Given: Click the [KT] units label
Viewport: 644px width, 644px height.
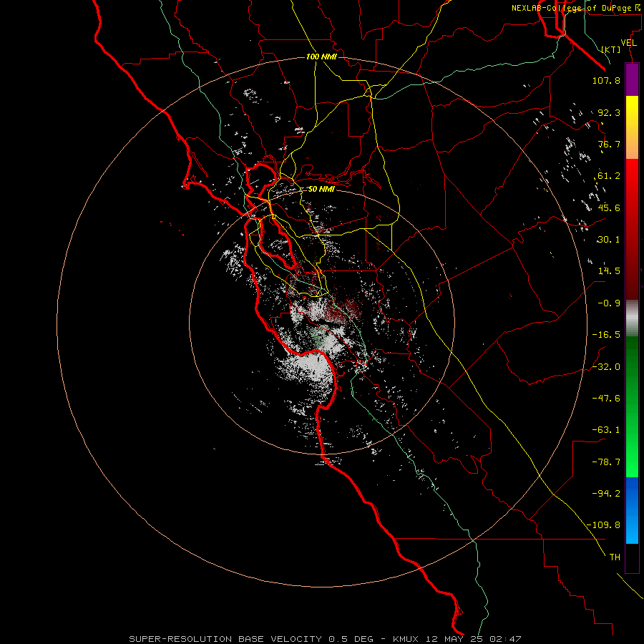Looking at the screenshot, I should point(611,49).
